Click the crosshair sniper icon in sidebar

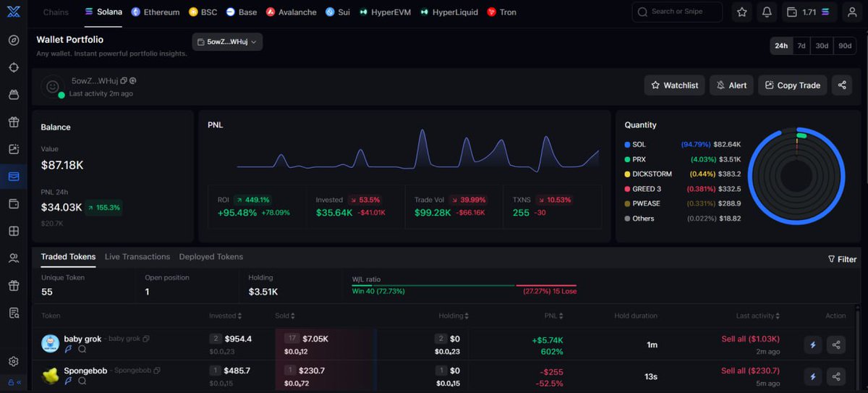[14, 67]
